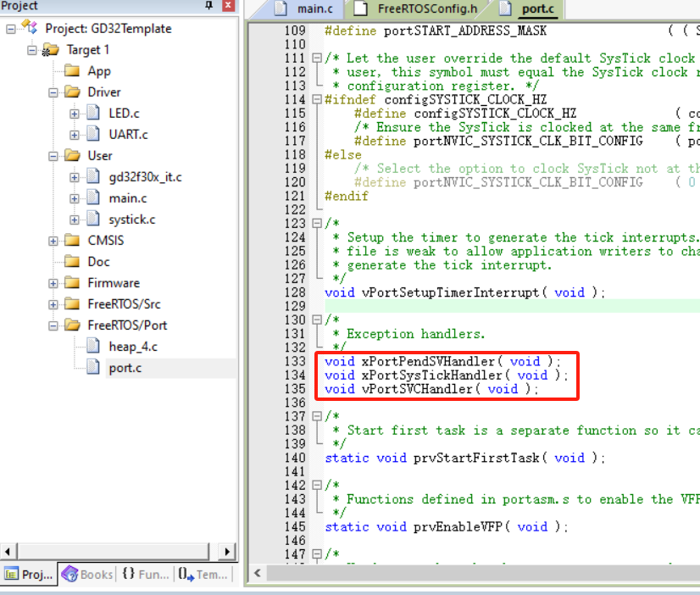
Task: Open the Templates (Tem...) bottom tab
Action: coord(203,574)
